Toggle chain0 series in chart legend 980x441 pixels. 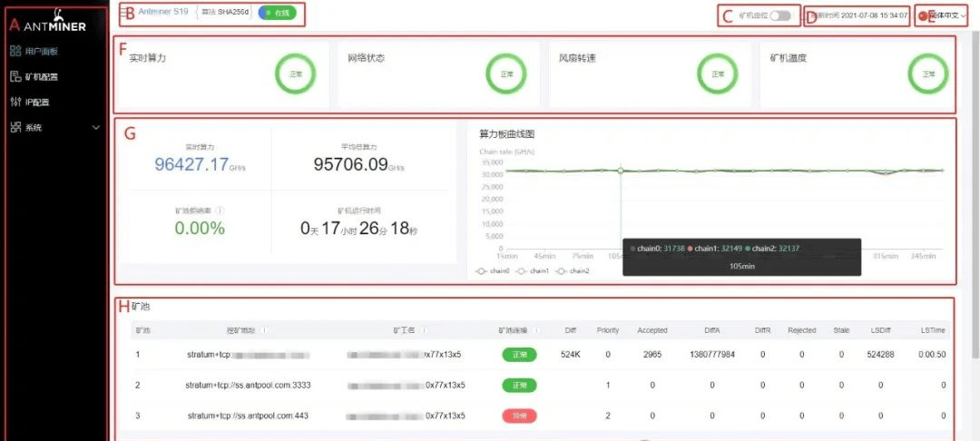(494, 270)
